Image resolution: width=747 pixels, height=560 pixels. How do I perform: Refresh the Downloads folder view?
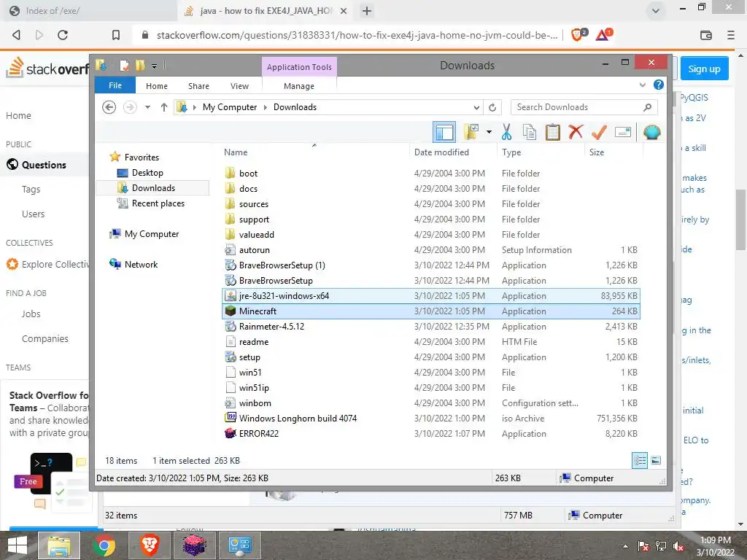492,107
